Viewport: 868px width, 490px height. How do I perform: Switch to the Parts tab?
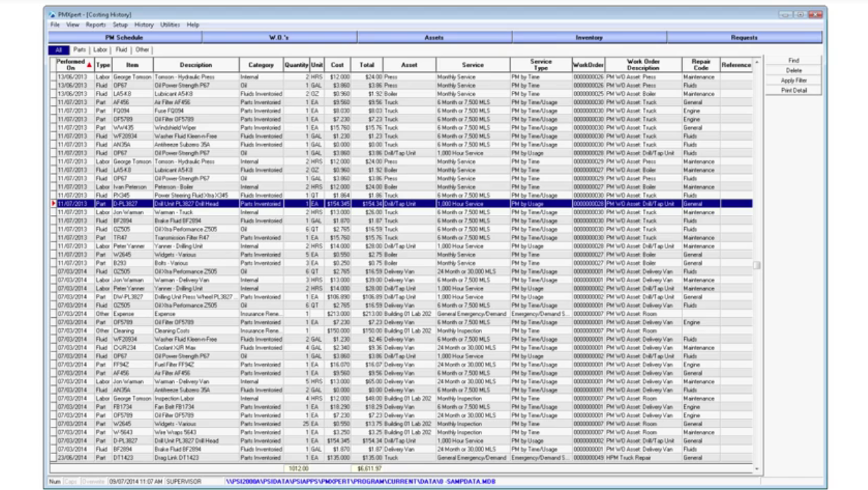coord(79,50)
